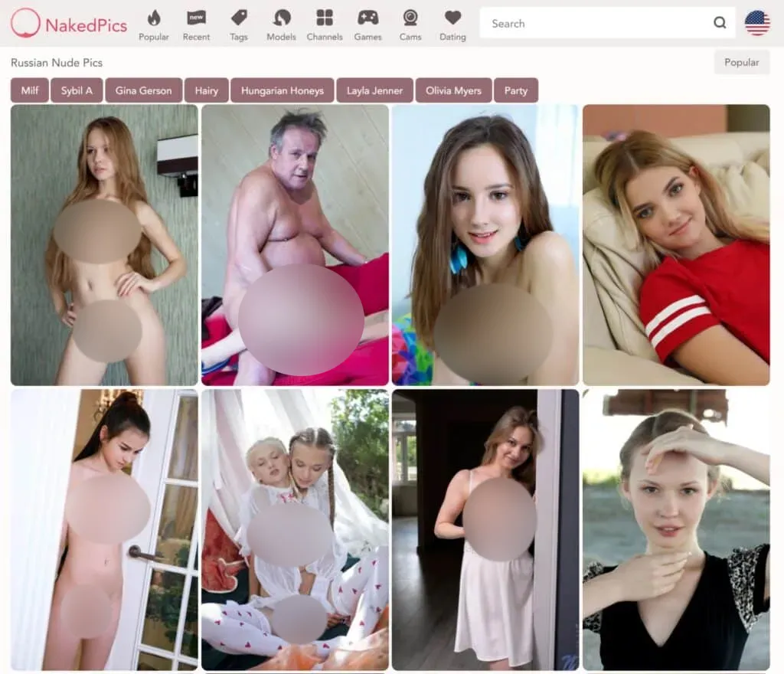Open the Channels grid icon
The image size is (784, 674).
tap(325, 18)
